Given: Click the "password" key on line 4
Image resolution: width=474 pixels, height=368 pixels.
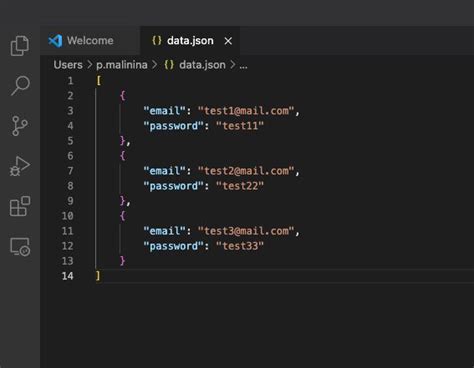Looking at the screenshot, I should [x=173, y=126].
